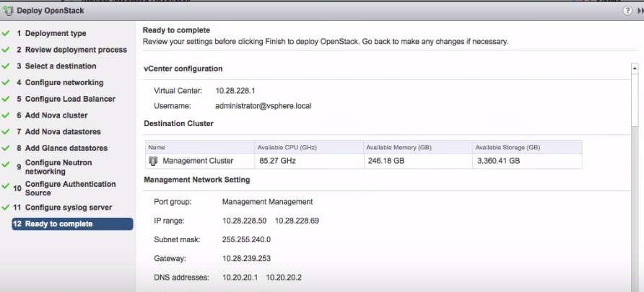Screen dimensions: 644x292
Task: Go to step 2 Review deployment process
Action: coord(76,50)
